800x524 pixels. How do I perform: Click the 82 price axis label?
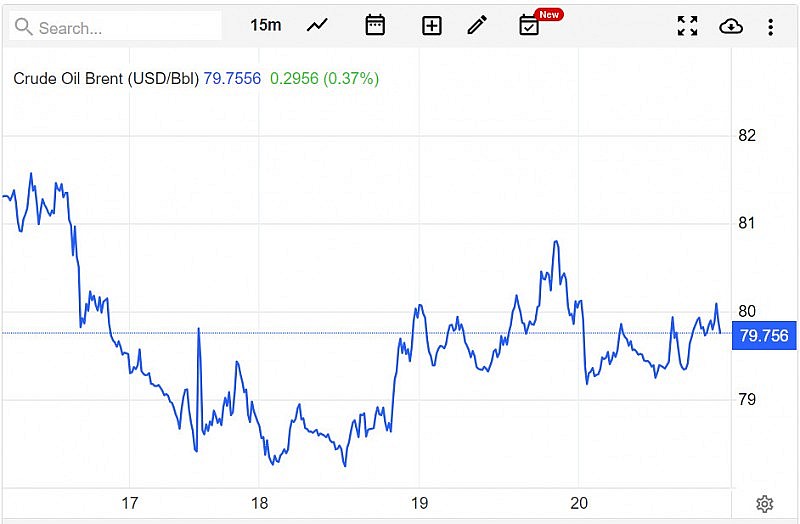746,136
